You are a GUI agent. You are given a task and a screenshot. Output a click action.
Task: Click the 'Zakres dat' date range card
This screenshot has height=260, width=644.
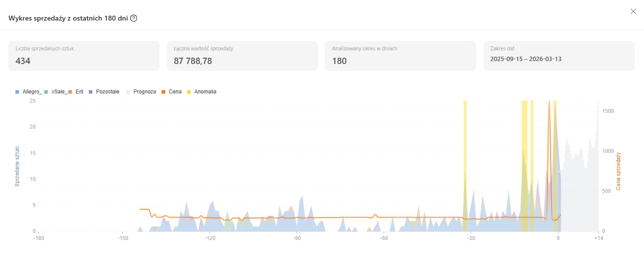click(x=559, y=56)
